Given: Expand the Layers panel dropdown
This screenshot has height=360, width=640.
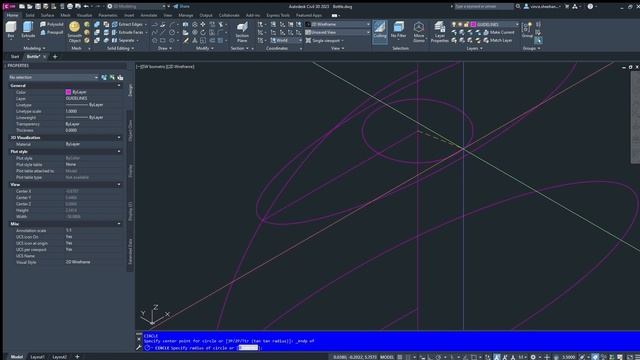Looking at the screenshot, I should click(474, 48).
